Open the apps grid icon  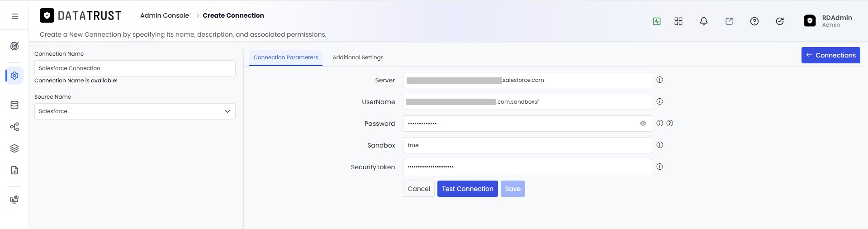coord(678,21)
